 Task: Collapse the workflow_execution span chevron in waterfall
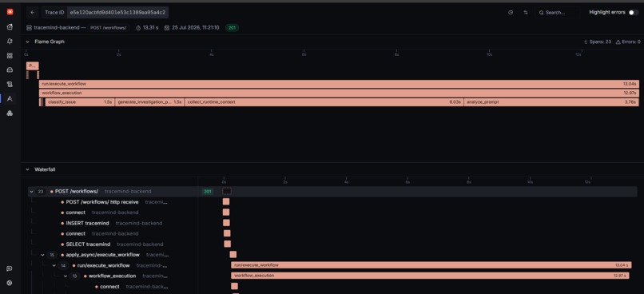66,276
